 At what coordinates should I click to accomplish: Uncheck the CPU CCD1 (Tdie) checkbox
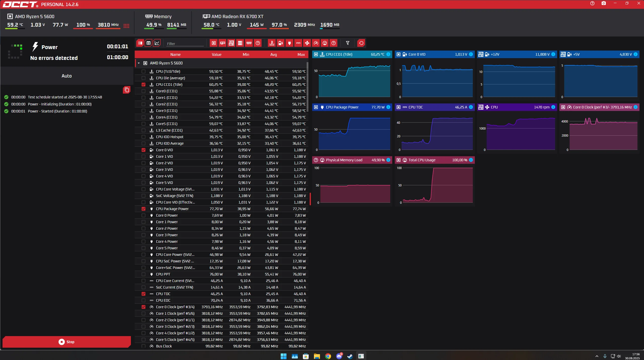point(144,85)
